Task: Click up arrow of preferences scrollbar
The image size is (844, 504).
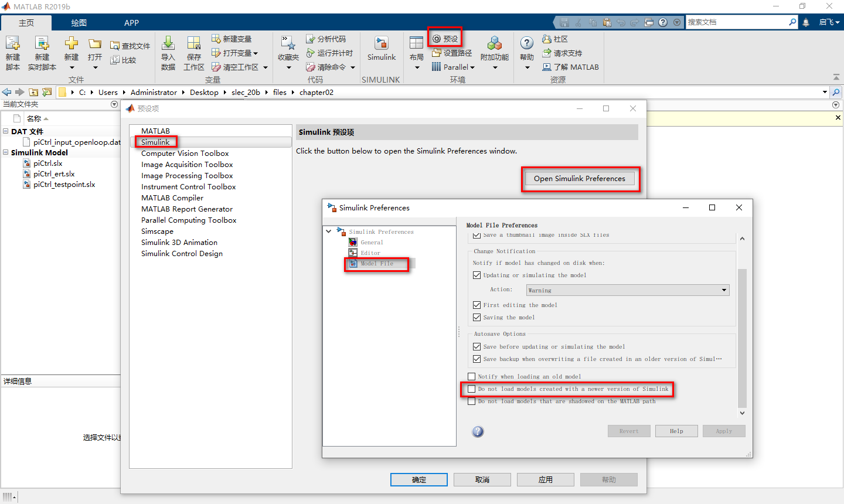Action: (742, 239)
